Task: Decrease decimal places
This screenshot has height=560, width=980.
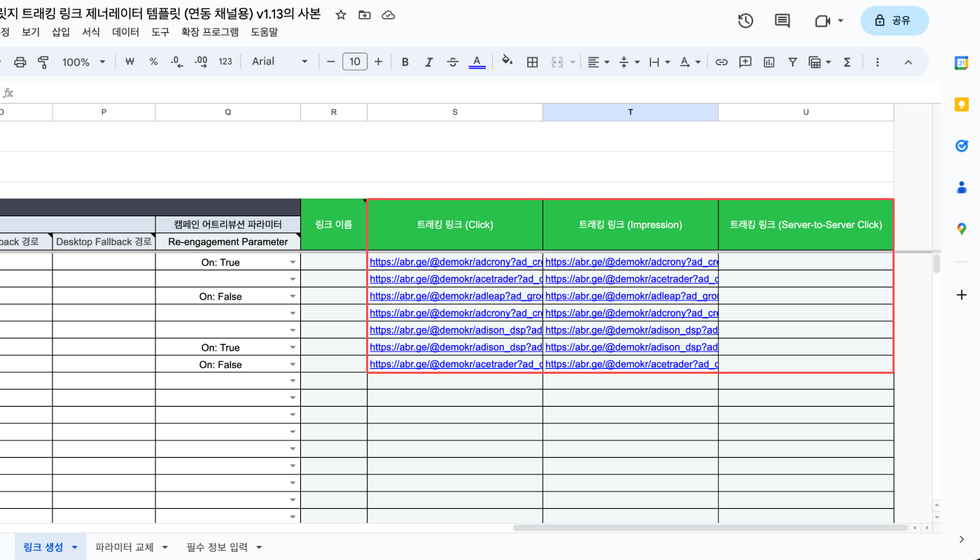Action: [x=176, y=62]
